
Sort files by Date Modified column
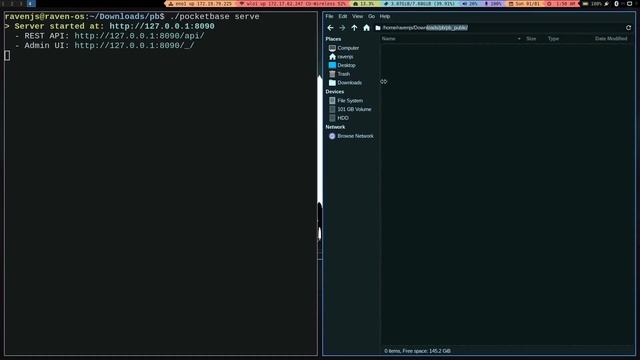(611, 38)
